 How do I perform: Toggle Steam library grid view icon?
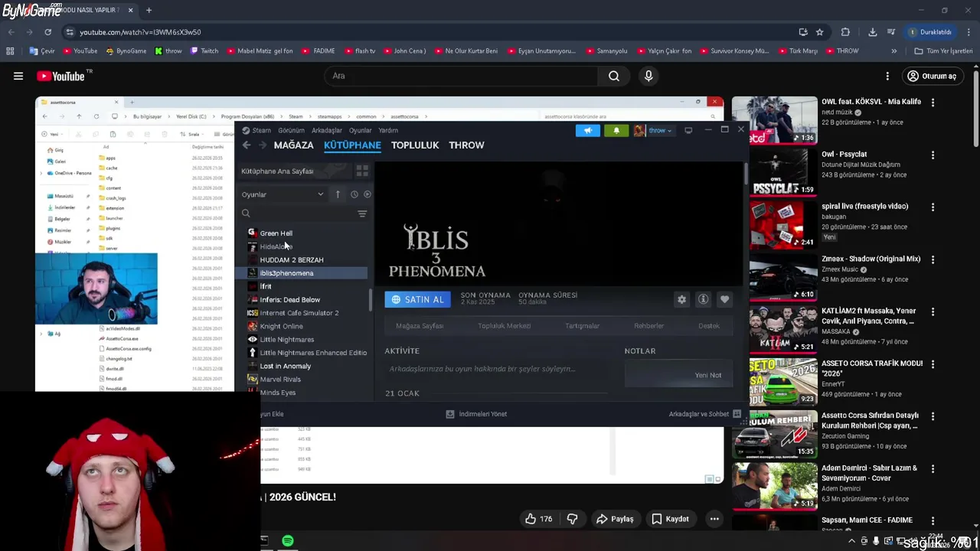(x=362, y=171)
